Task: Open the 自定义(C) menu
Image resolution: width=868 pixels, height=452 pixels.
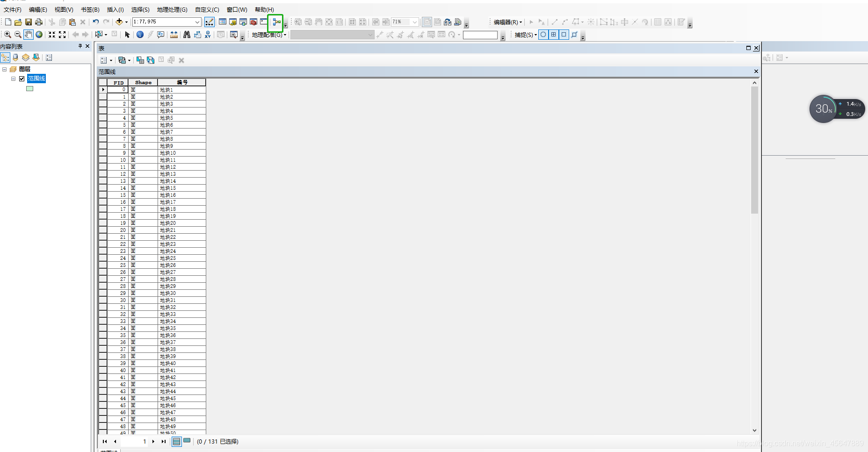Action: click(x=207, y=9)
